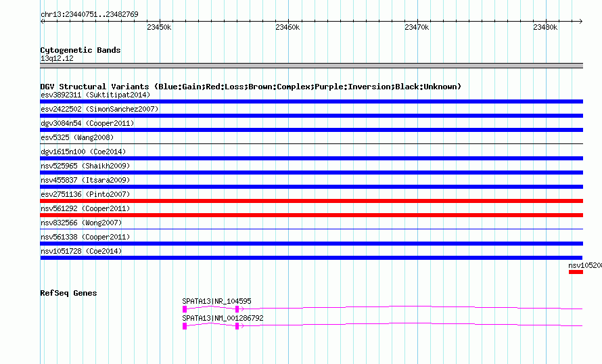
Task: Click the second exon of SPATA13|NM_001286792
Action: [237, 326]
